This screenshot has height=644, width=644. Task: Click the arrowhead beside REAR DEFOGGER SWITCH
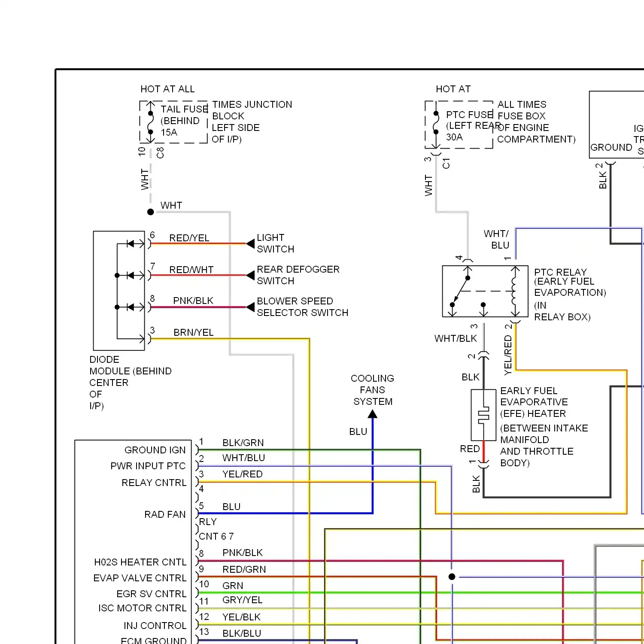pos(250,275)
